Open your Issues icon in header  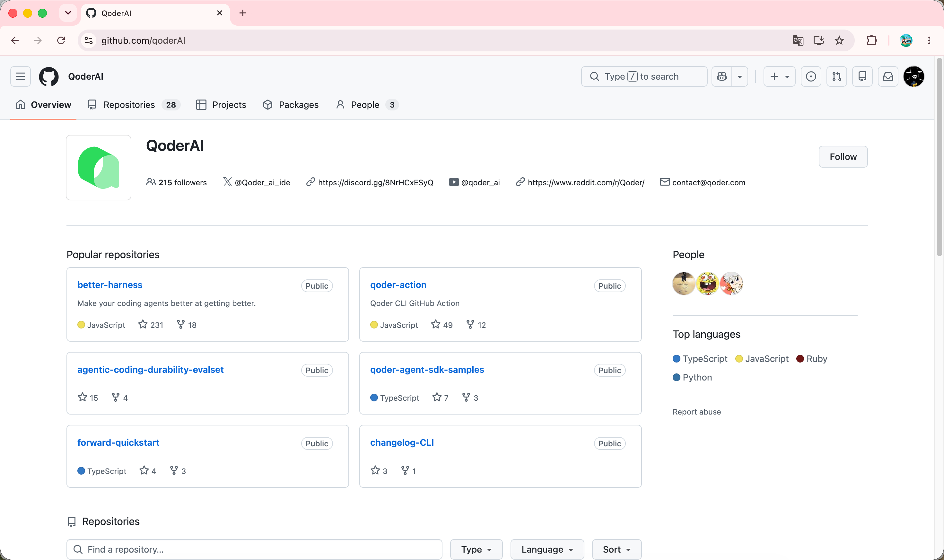811,77
